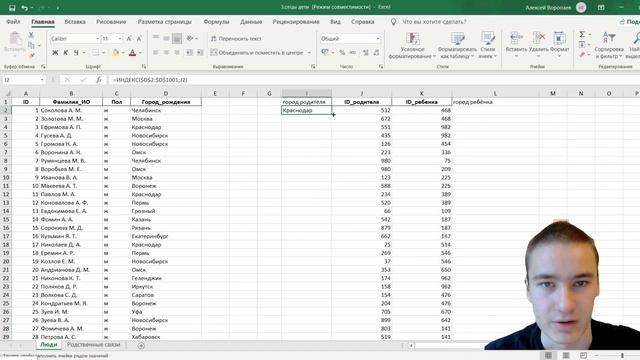Click the Name Box showing I2
Viewport: 640px width, 360px height.
pyautogui.click(x=24, y=80)
